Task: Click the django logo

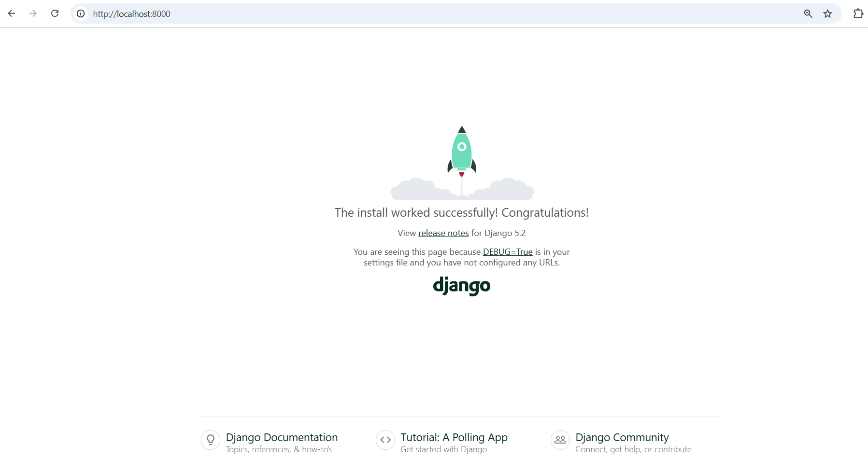Action: coord(462,286)
